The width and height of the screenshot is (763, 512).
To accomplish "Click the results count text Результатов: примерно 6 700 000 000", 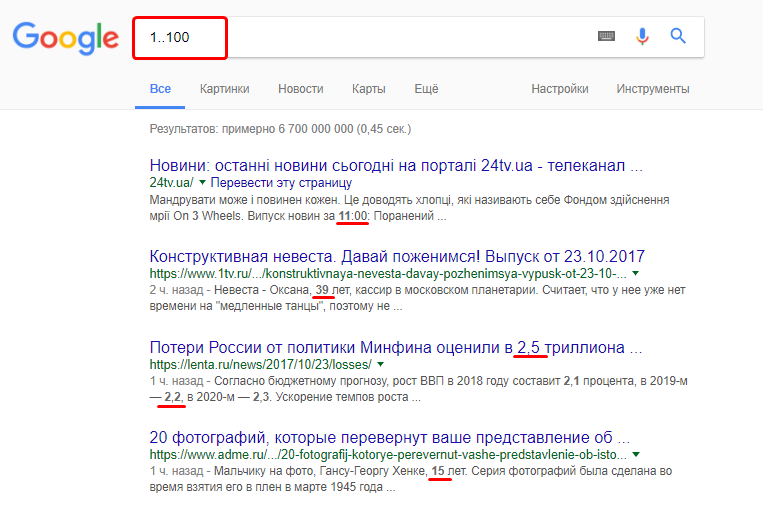I will tap(280, 129).
